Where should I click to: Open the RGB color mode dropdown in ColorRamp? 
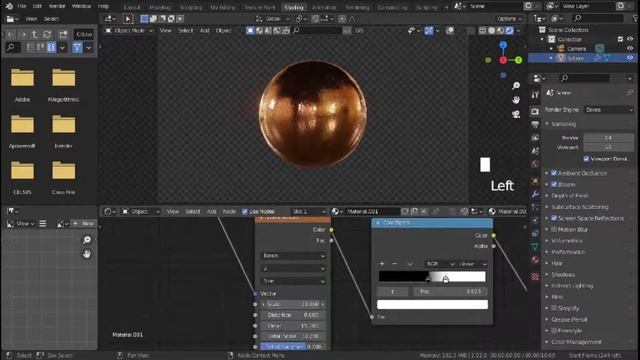(x=440, y=264)
